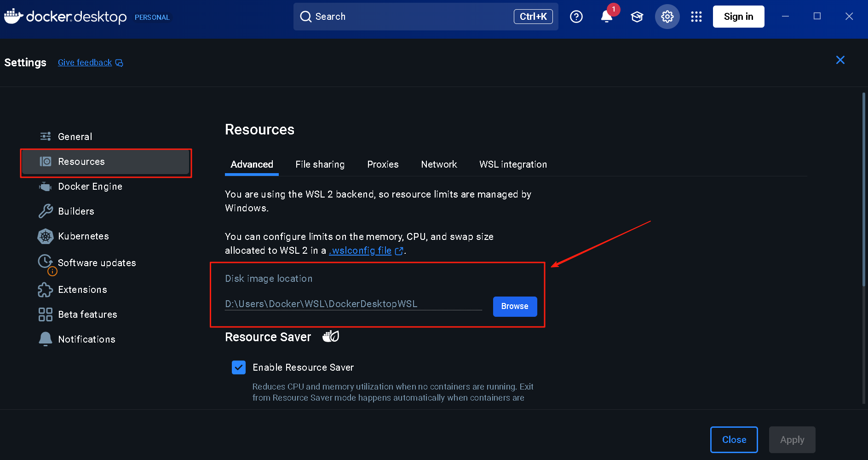Image resolution: width=868 pixels, height=460 pixels.
Task: Click the Close button
Action: (734, 440)
